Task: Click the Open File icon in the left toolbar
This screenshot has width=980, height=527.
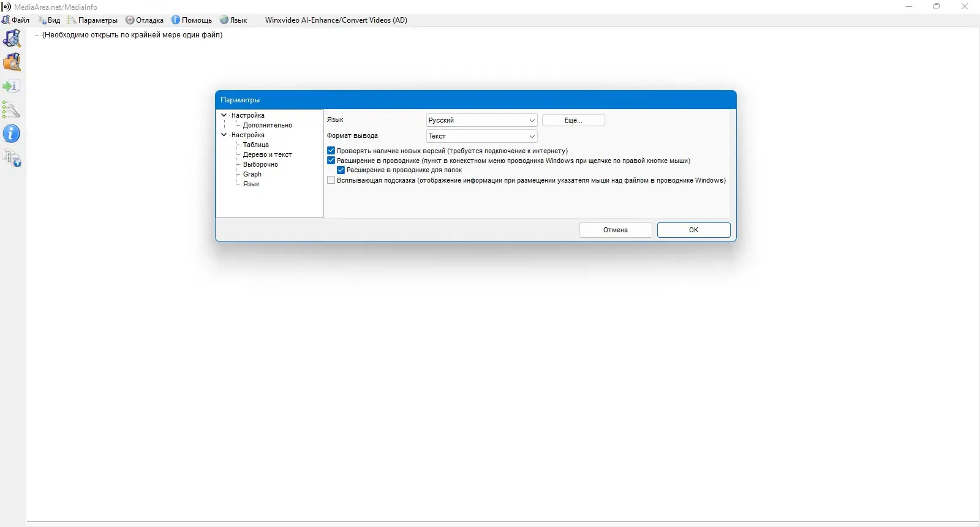Action: point(12,39)
